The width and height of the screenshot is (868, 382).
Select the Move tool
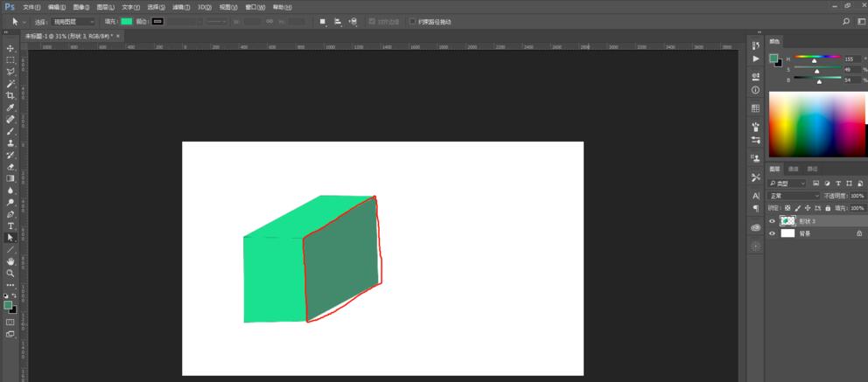point(10,48)
